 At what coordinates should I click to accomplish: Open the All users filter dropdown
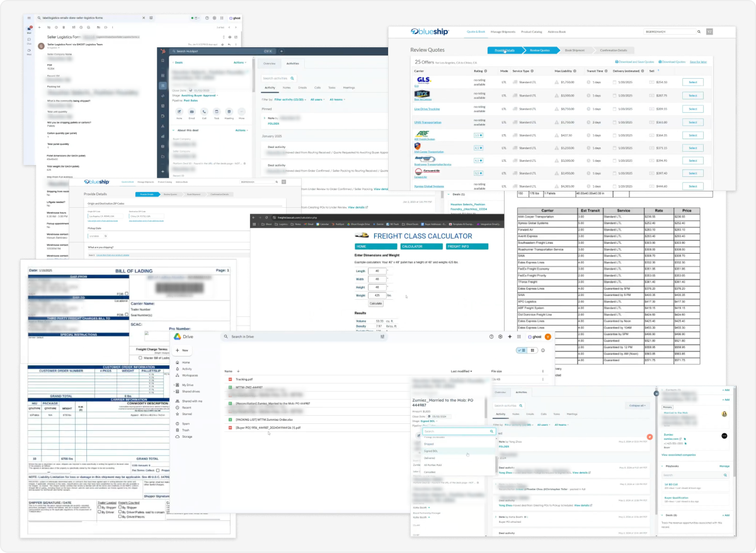[x=318, y=100]
